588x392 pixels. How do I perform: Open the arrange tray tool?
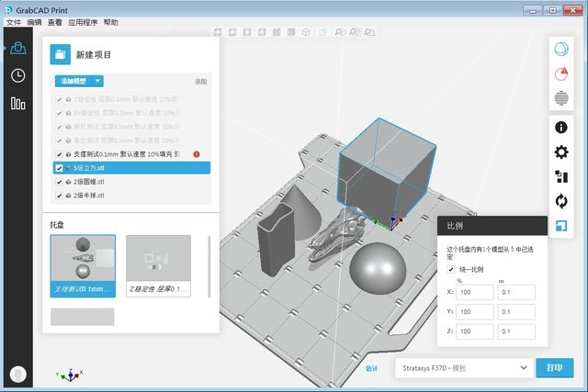[561, 177]
